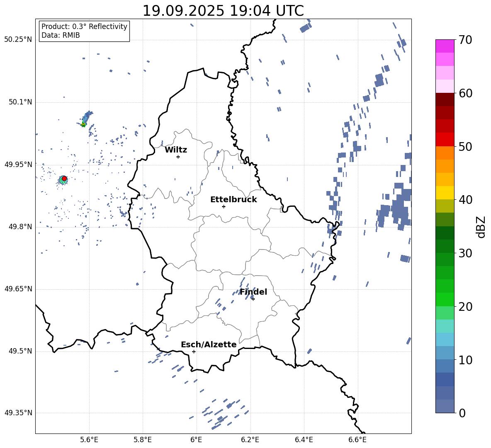
Task: Click the 5.8°E longitude label
Action: (143, 440)
